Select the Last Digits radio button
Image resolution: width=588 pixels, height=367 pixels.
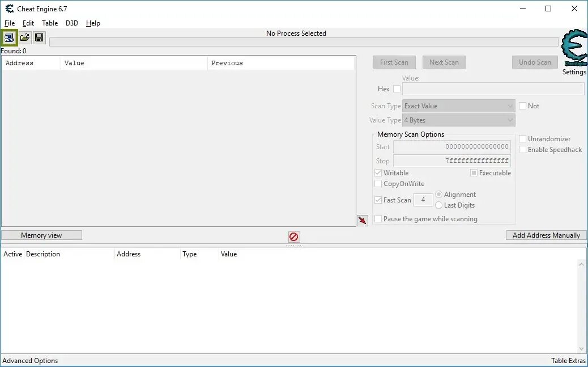click(439, 205)
